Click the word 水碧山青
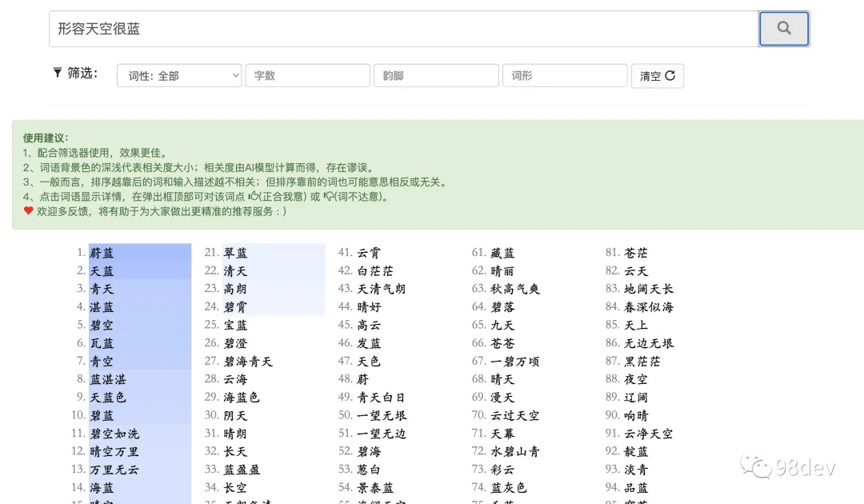 [x=515, y=451]
